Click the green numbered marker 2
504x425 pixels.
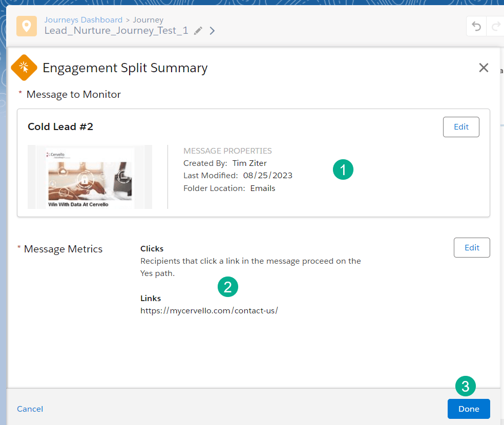click(x=228, y=287)
